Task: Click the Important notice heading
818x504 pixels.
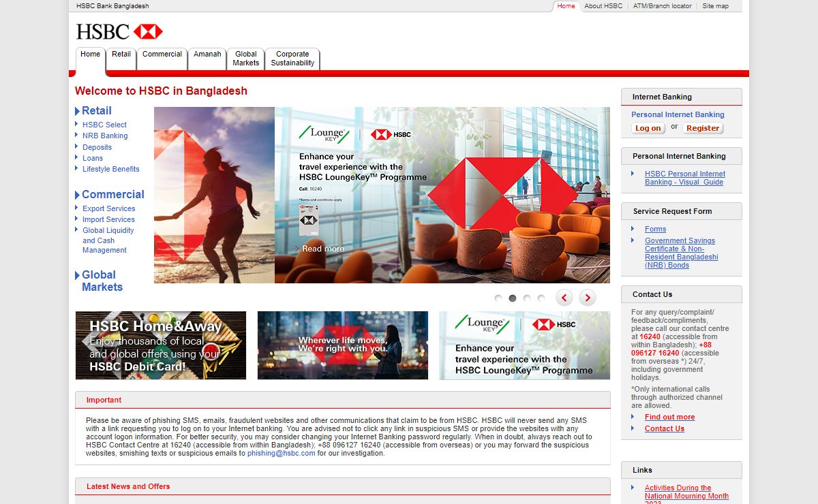Action: pyautogui.click(x=104, y=400)
